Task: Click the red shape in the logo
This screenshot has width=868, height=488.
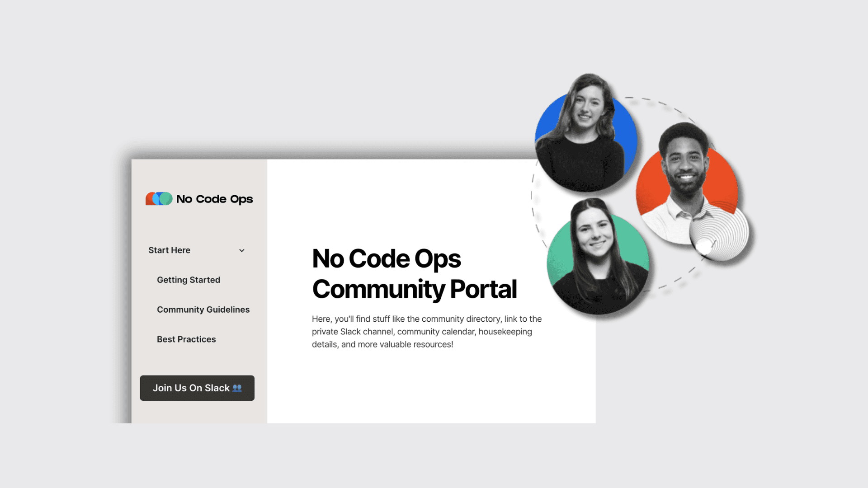Action: (149, 200)
